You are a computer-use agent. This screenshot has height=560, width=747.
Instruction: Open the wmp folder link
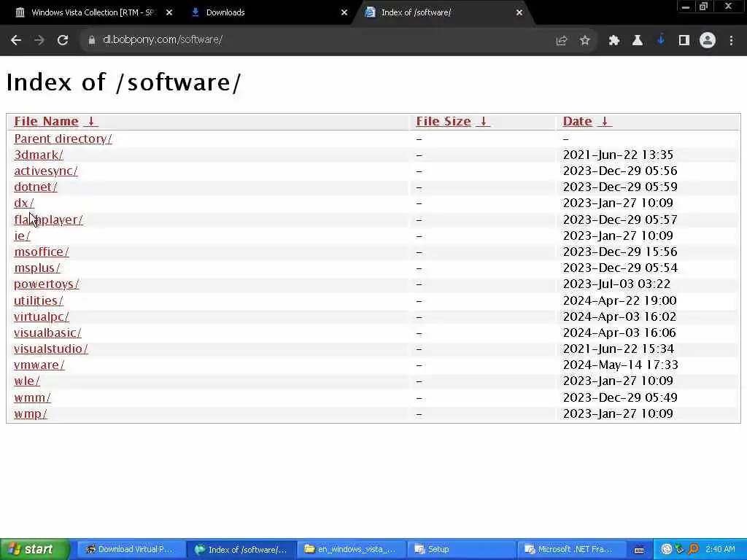pyautogui.click(x=31, y=414)
